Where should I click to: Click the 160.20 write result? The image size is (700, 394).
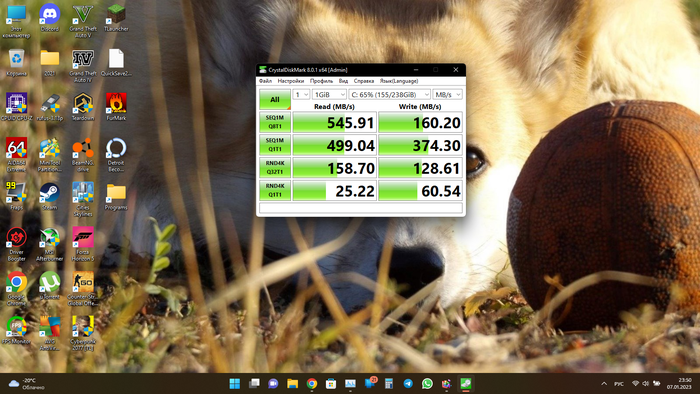(420, 122)
